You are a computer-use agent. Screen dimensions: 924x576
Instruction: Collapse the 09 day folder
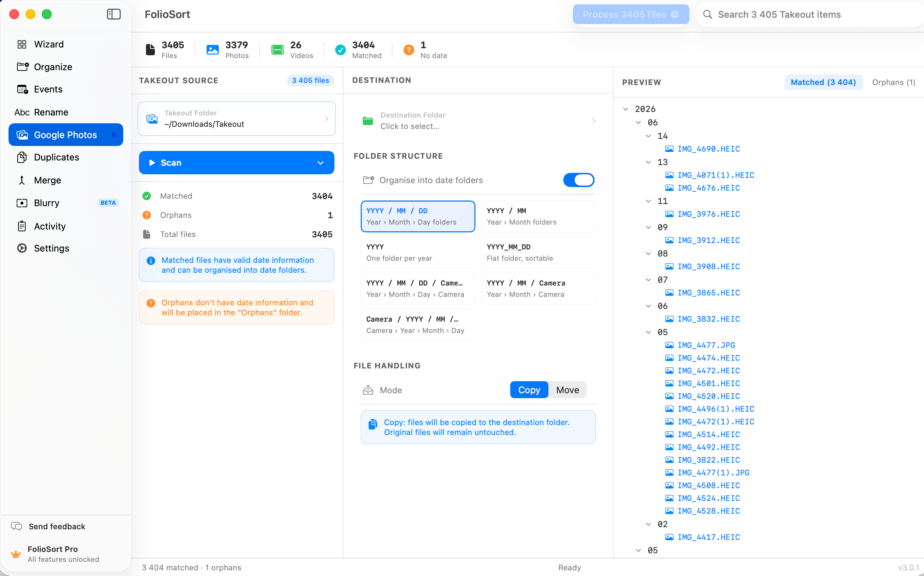[648, 227]
